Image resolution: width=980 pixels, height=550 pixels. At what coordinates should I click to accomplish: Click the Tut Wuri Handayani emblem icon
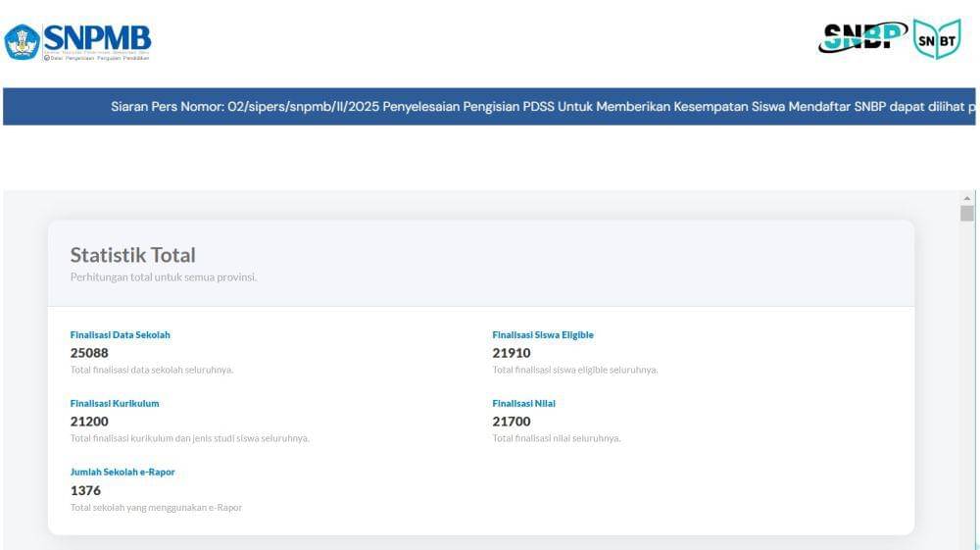pos(23,42)
